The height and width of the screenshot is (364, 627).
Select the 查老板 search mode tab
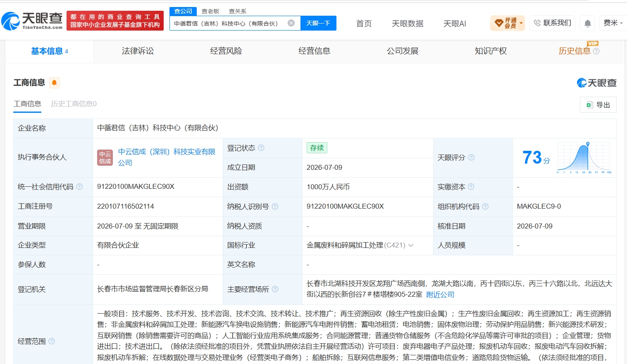210,11
